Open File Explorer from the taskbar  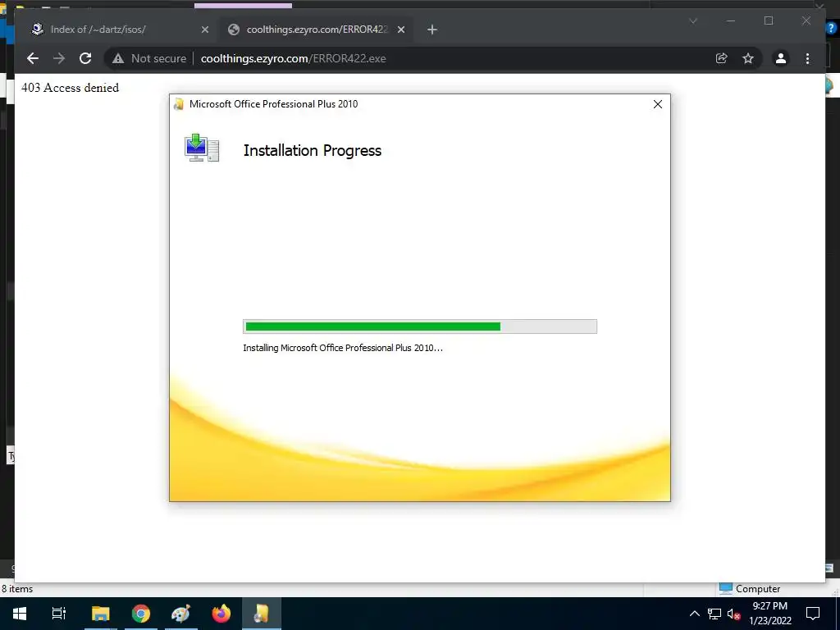(x=100, y=614)
